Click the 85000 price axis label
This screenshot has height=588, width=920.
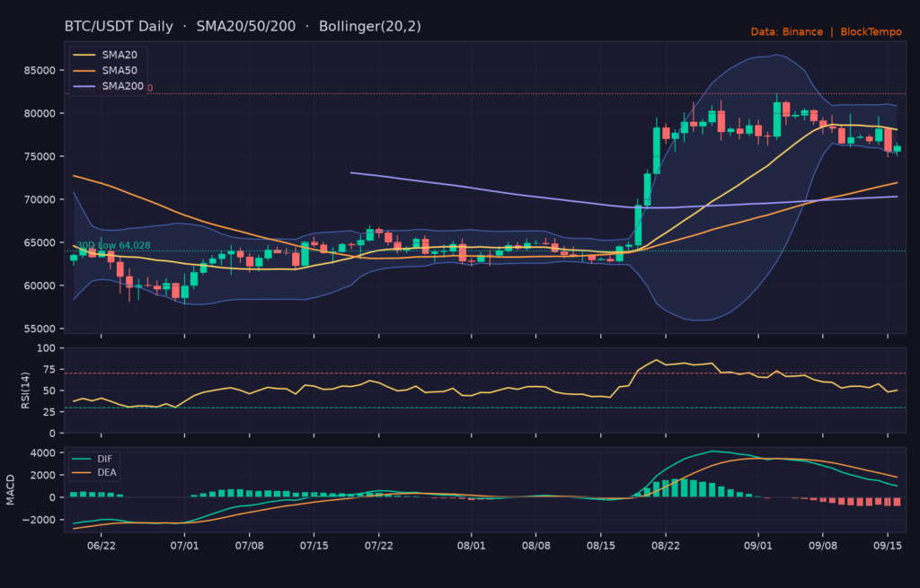coord(40,70)
